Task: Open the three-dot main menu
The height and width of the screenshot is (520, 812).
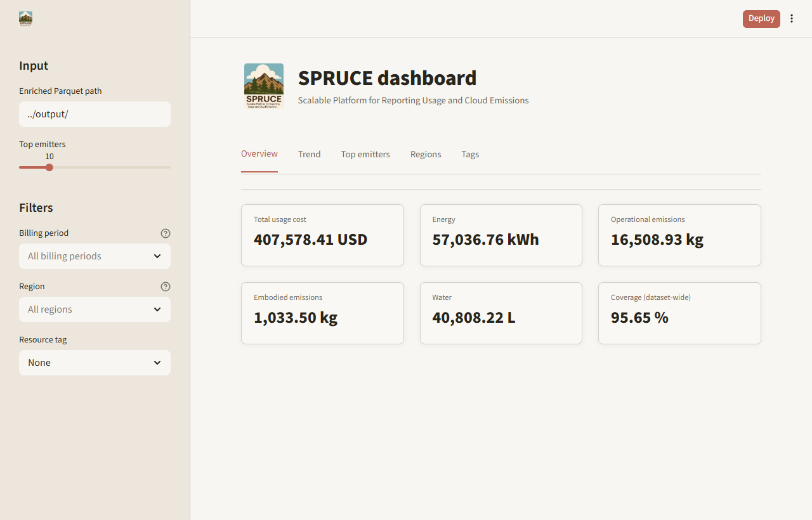Action: pos(792,18)
